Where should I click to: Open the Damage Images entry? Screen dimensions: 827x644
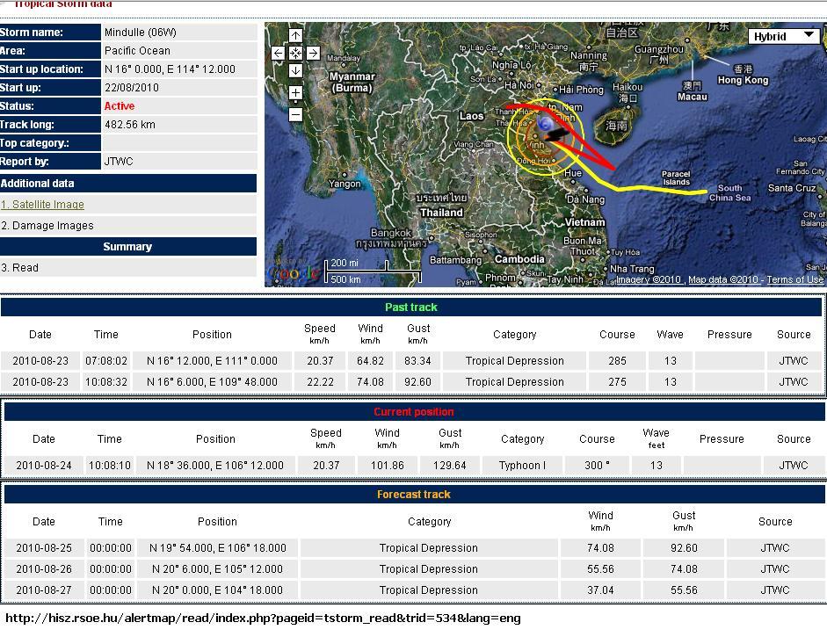[47, 226]
